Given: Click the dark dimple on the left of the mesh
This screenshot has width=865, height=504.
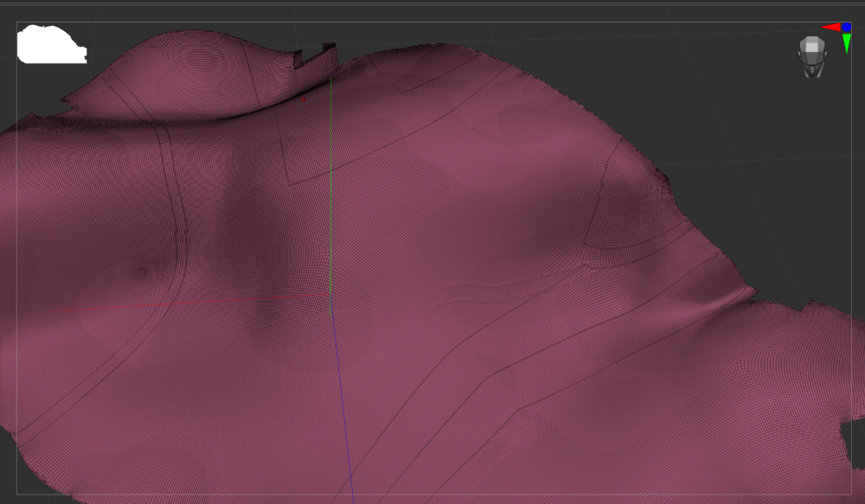Looking at the screenshot, I should click(144, 271).
